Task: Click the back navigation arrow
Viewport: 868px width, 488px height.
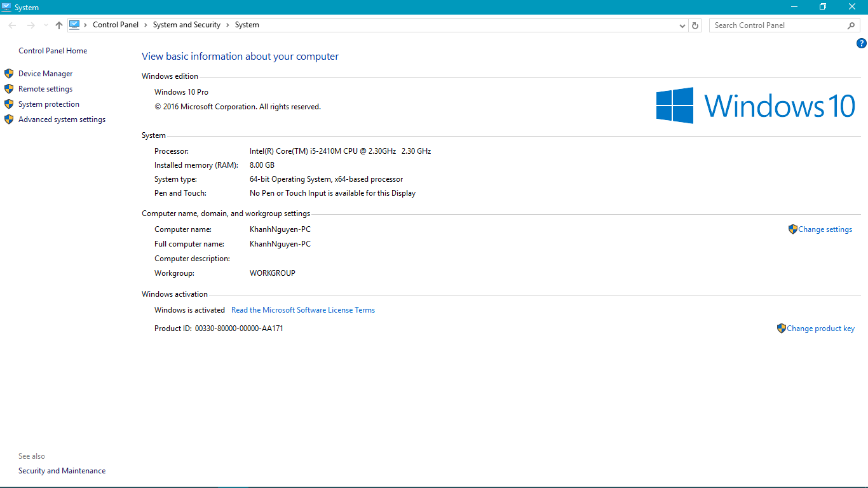Action: click(x=13, y=25)
